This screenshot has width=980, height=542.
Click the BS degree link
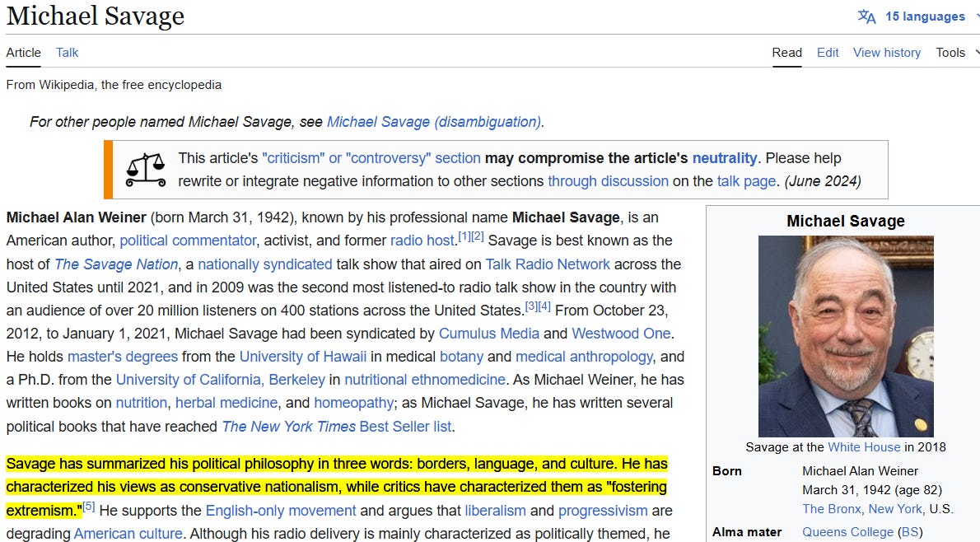click(909, 532)
